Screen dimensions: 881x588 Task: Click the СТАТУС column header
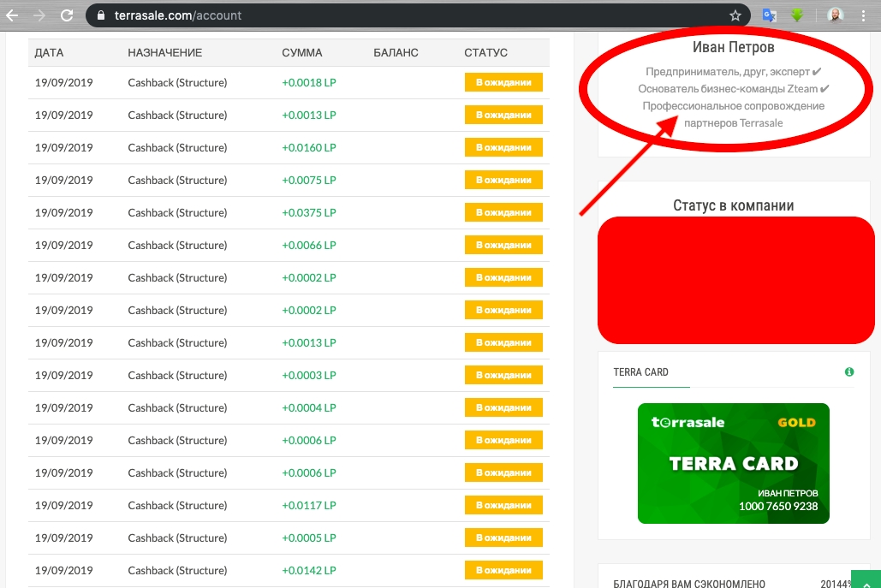coord(485,53)
